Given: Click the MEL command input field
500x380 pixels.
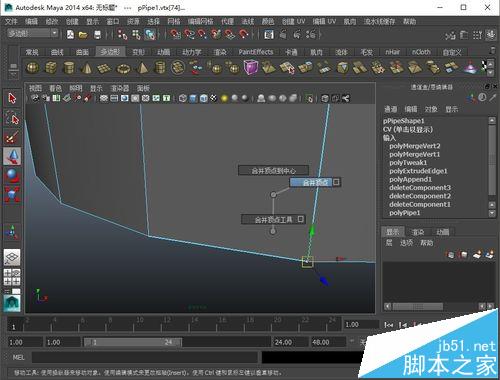Looking at the screenshot, I should tap(145, 357).
